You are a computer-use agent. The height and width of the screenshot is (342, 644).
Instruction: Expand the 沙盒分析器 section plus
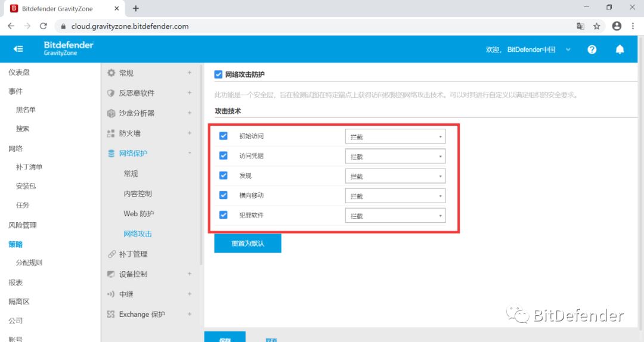coord(190,113)
